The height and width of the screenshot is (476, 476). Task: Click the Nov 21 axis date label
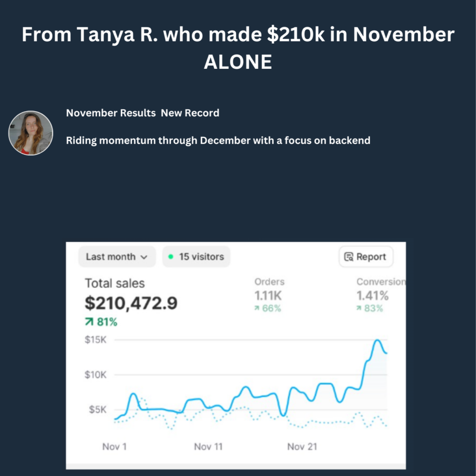pyautogui.click(x=302, y=447)
